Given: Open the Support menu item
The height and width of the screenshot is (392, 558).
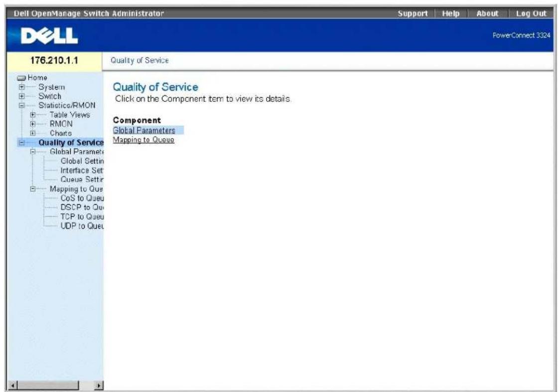Looking at the screenshot, I should pos(413,13).
